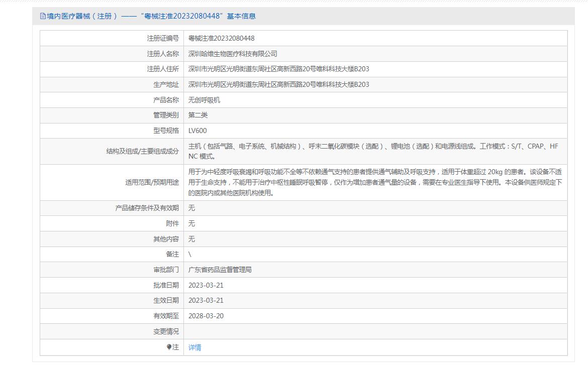Click the 注册人住所 address value
Viewport: 588px width, 372px height.
pyautogui.click(x=278, y=69)
